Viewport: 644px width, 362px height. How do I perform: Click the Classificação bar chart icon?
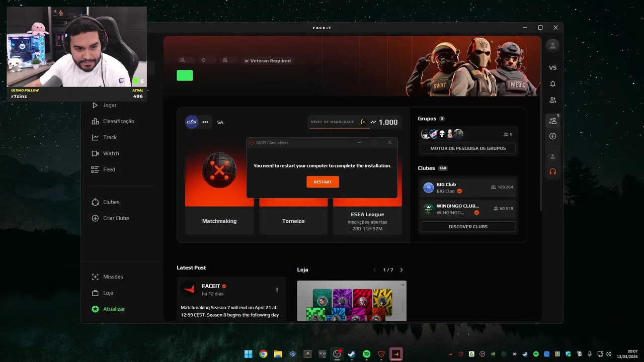point(95,121)
